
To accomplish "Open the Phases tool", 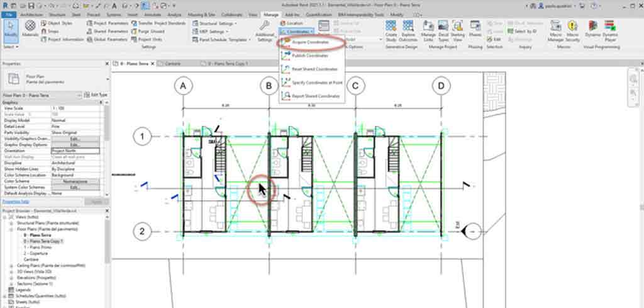I will pyautogui.click(x=475, y=29).
